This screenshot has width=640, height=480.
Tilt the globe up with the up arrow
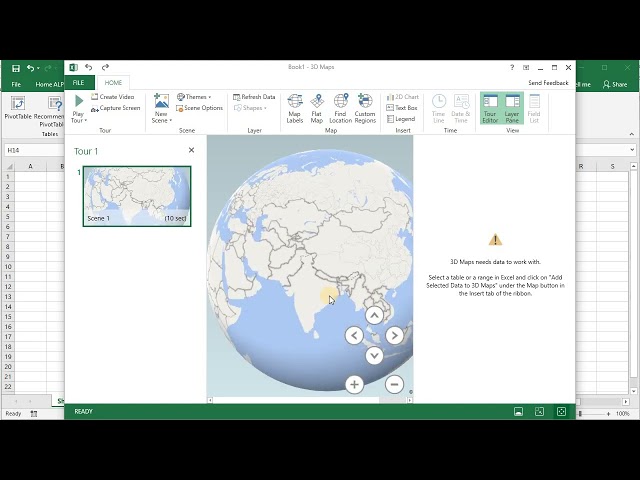tap(374, 315)
